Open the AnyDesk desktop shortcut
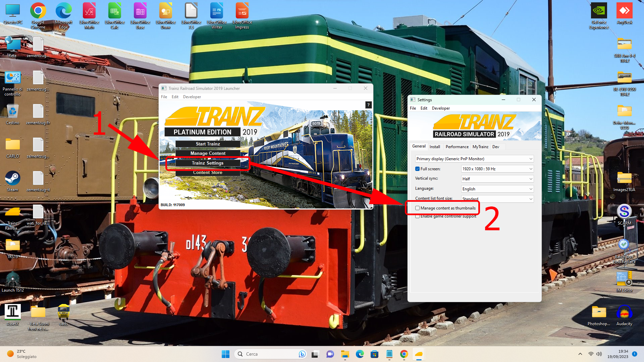This screenshot has width=644, height=362. pos(624,14)
